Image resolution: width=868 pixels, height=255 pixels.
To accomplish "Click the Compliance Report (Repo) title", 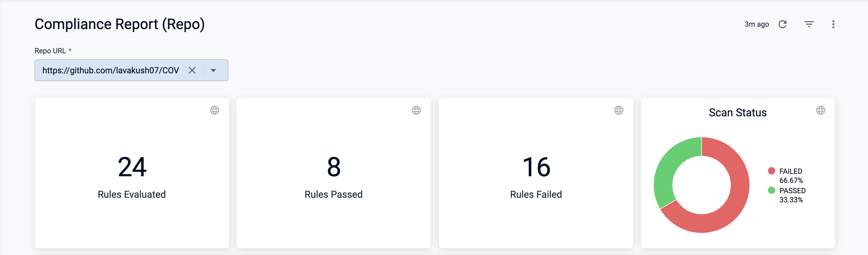I will pyautogui.click(x=120, y=24).
